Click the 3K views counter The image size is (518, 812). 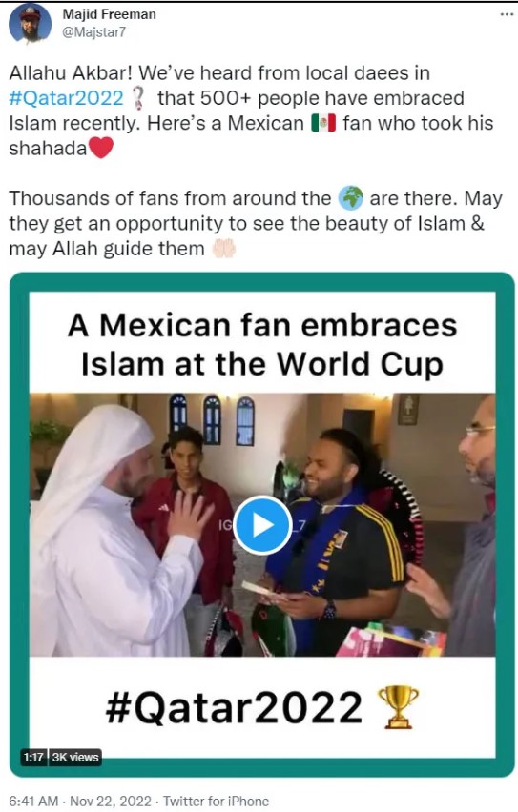[74, 757]
